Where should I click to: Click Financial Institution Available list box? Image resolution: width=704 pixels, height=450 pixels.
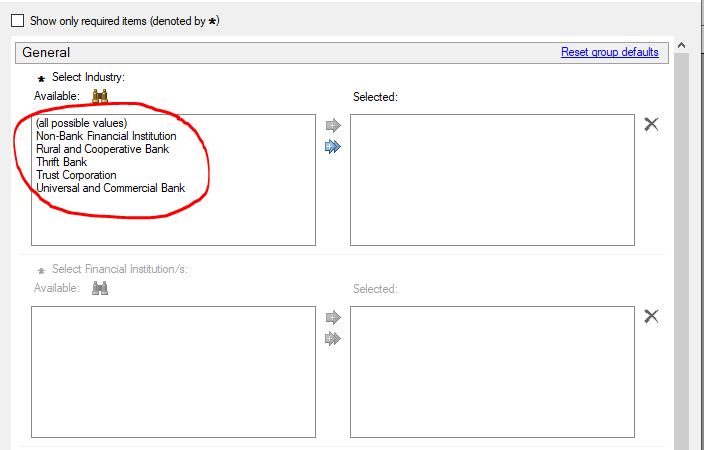(173, 371)
